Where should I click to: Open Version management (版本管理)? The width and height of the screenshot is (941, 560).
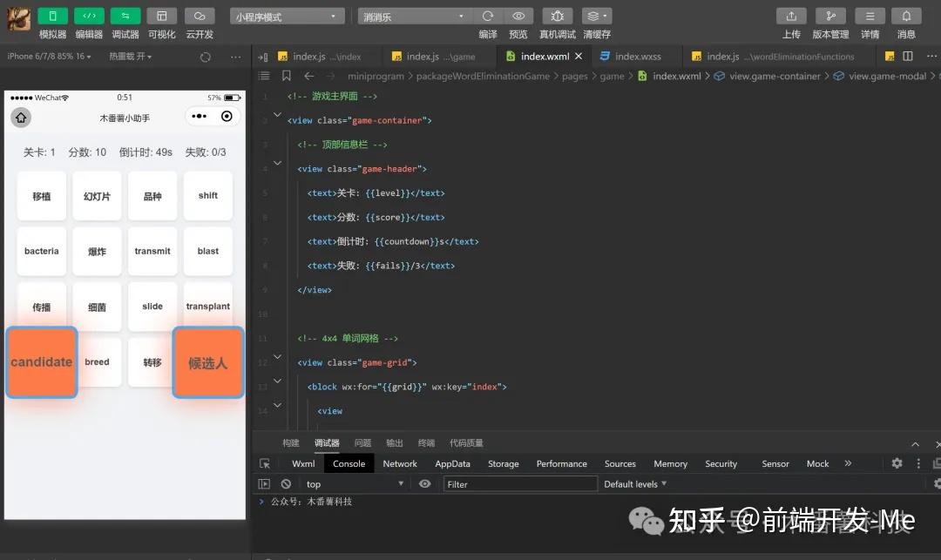tap(830, 17)
